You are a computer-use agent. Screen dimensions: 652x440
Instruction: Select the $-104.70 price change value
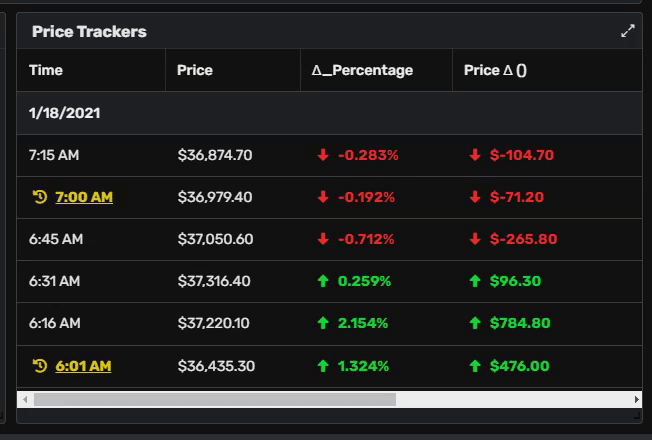click(x=522, y=155)
